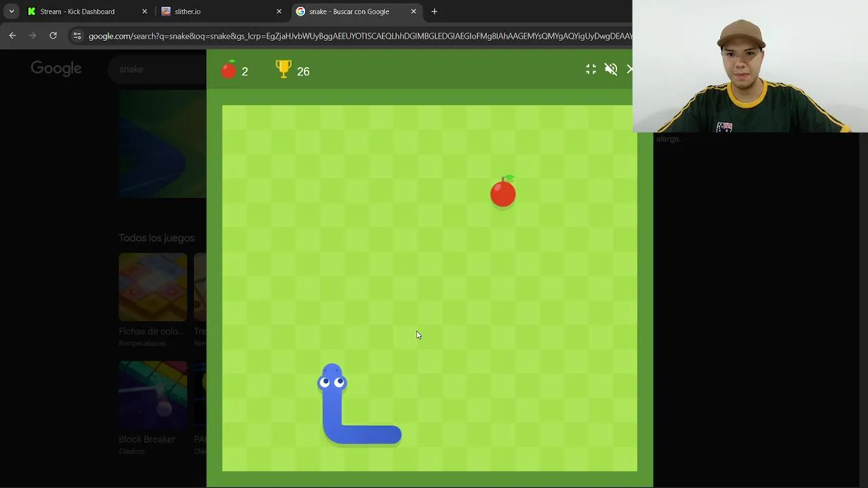Image resolution: width=868 pixels, height=488 pixels.
Task: Click the Google favicon on active tab
Action: pos(300,12)
